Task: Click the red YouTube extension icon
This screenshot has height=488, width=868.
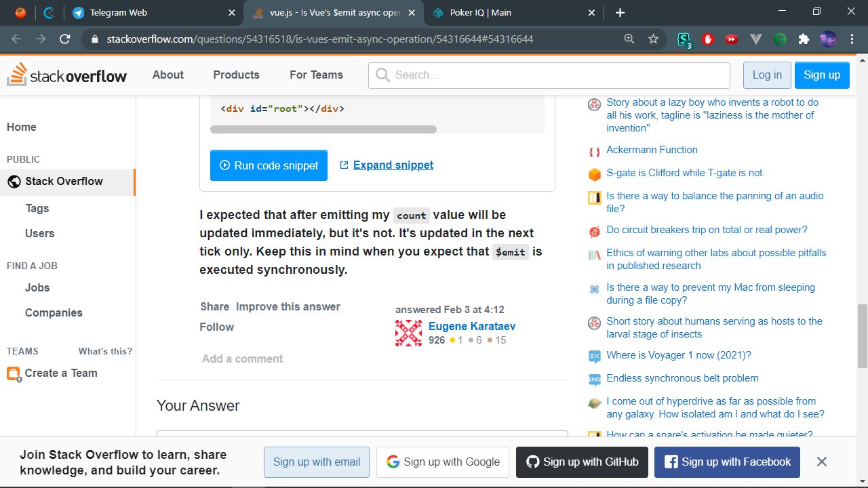Action: click(731, 39)
